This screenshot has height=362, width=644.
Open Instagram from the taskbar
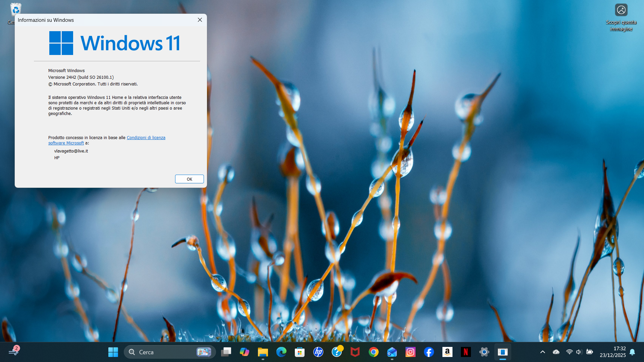point(410,352)
